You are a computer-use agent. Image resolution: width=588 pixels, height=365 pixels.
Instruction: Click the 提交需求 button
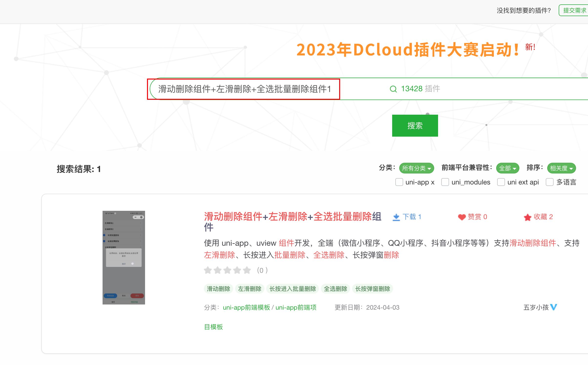click(574, 10)
